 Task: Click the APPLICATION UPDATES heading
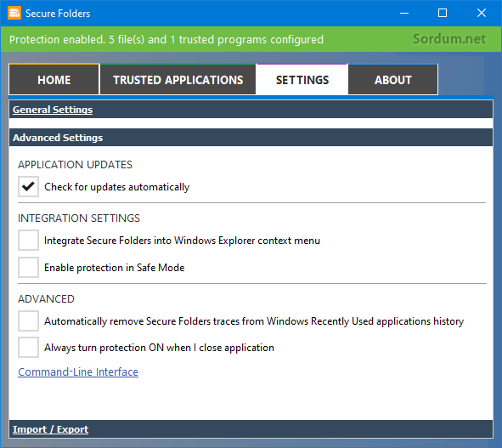[x=75, y=165]
